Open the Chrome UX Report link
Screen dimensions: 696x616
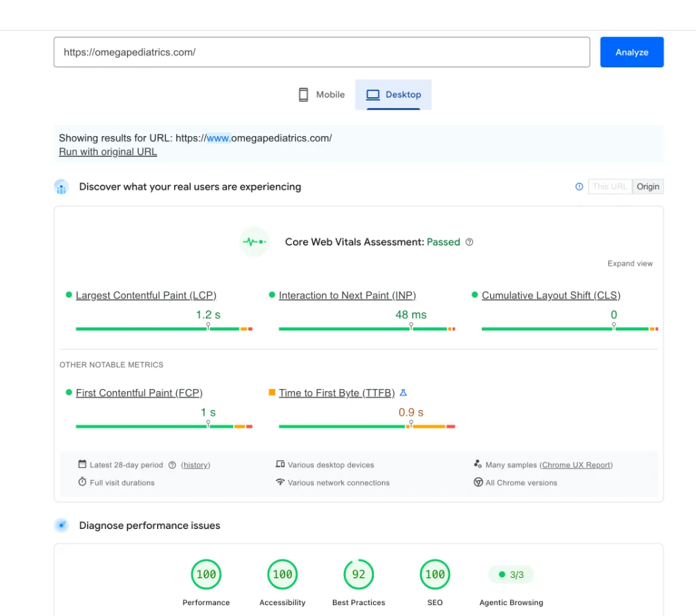pyautogui.click(x=576, y=465)
